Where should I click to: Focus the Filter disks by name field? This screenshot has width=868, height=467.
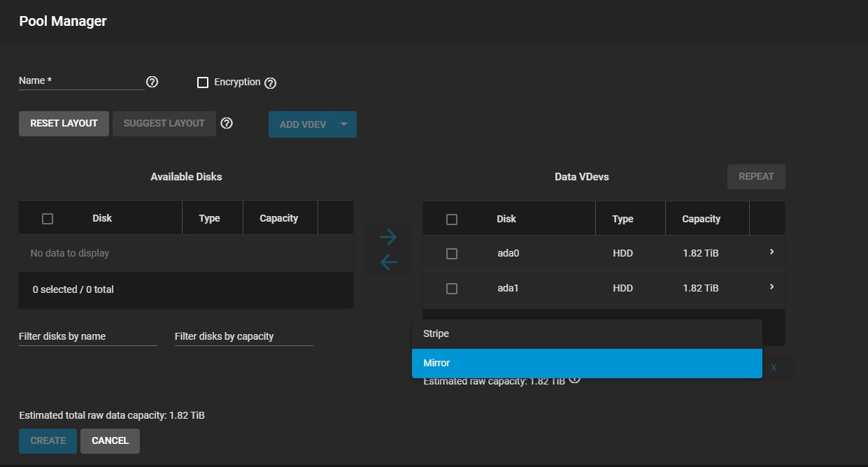coord(87,336)
